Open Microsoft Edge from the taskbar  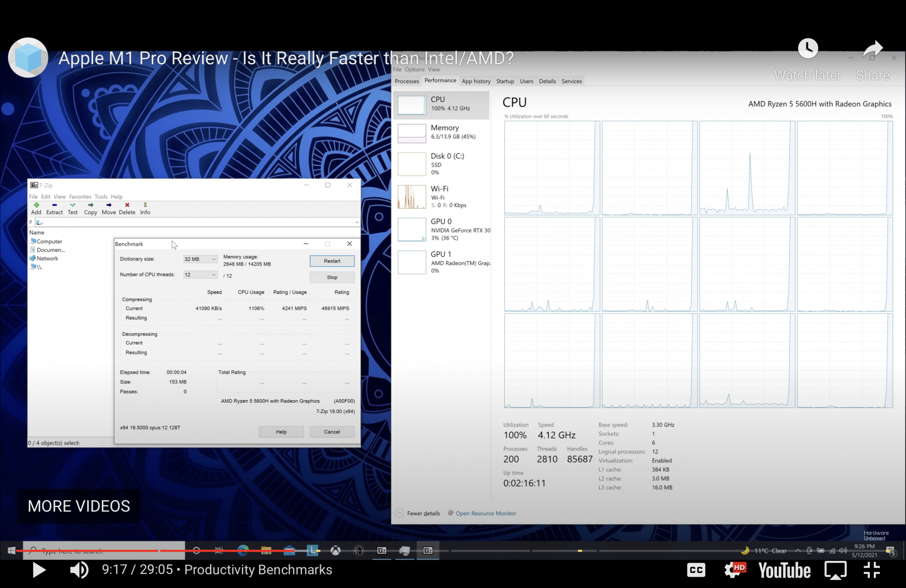(x=243, y=550)
